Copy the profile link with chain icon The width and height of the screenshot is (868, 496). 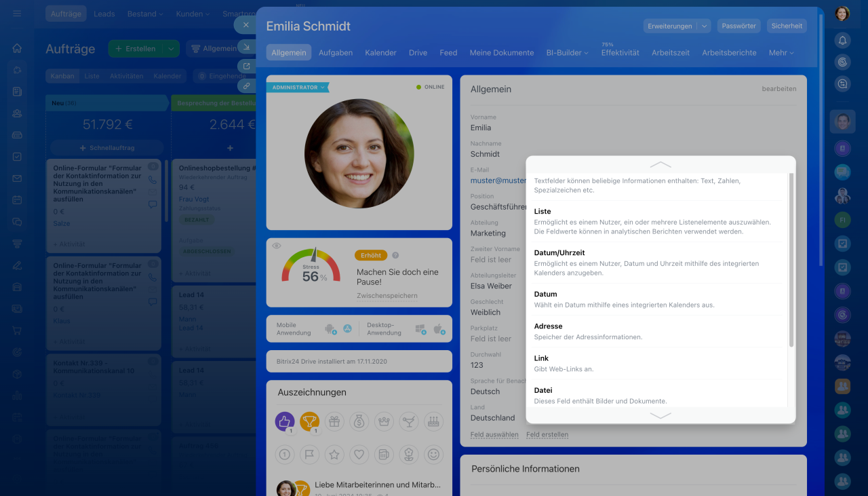point(246,86)
